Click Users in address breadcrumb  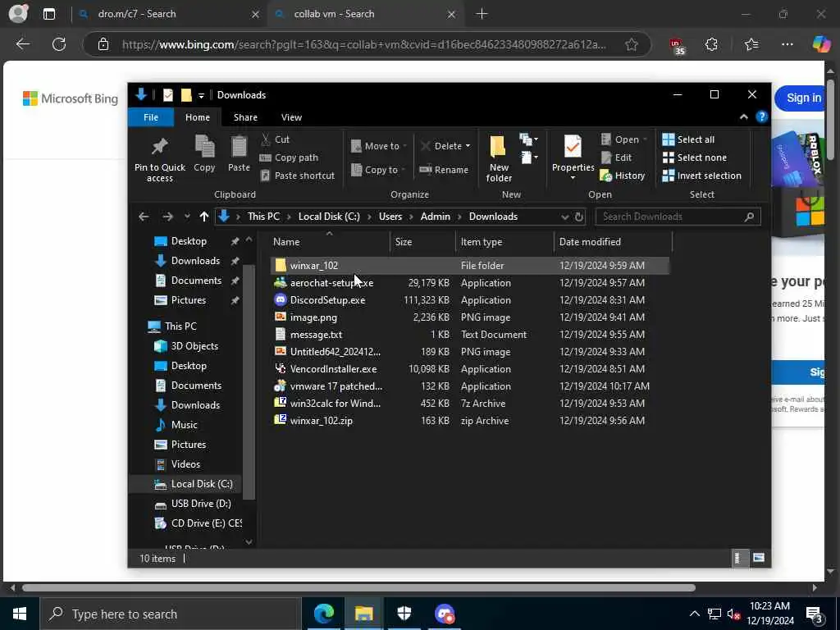click(390, 217)
